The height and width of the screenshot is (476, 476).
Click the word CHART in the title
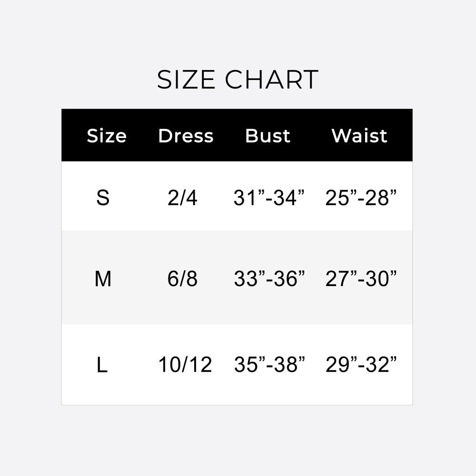point(271,79)
